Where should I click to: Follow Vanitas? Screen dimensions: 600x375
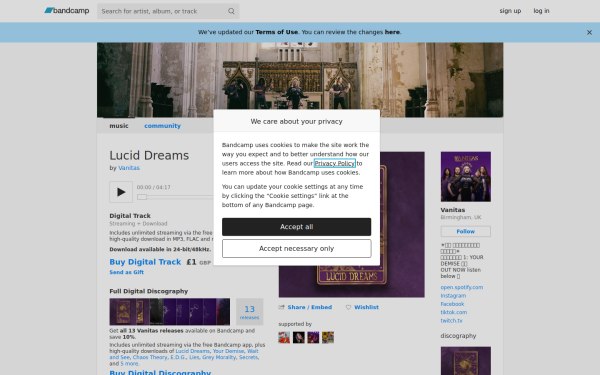click(x=466, y=231)
